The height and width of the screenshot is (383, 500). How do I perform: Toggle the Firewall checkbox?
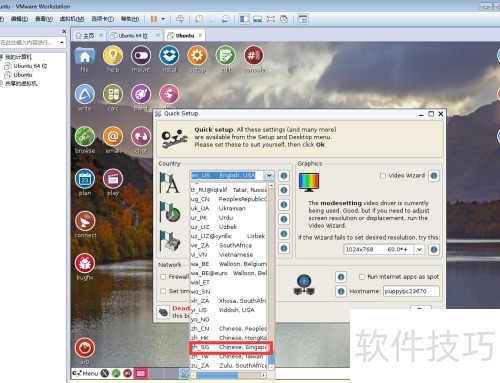[x=163, y=277]
